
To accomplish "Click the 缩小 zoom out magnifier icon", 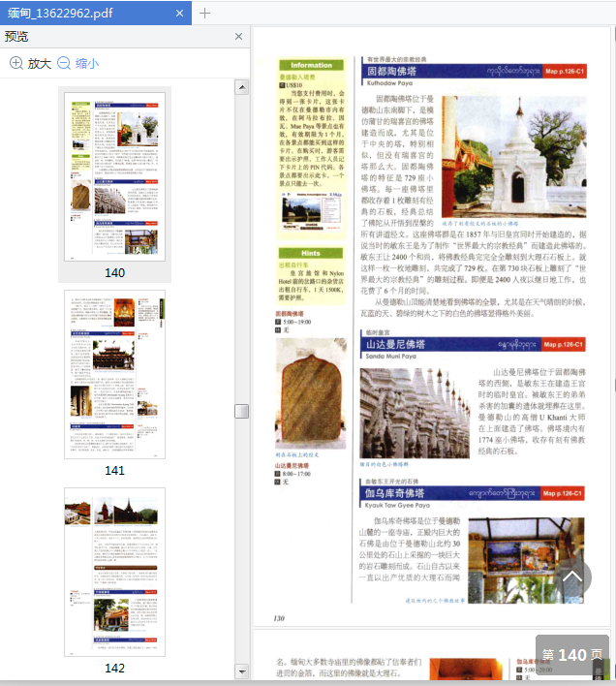I will point(64,63).
